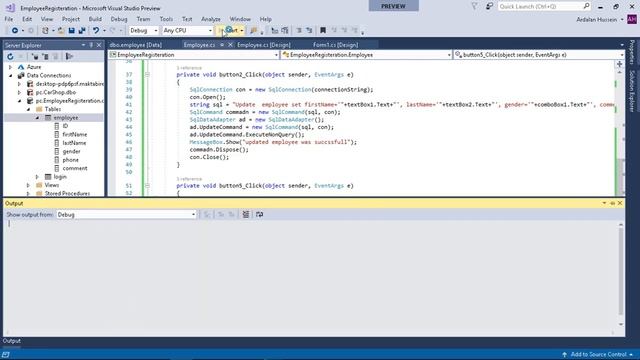Select the phone column
Image resolution: width=640 pixels, height=360 pixels.
[x=71, y=160]
